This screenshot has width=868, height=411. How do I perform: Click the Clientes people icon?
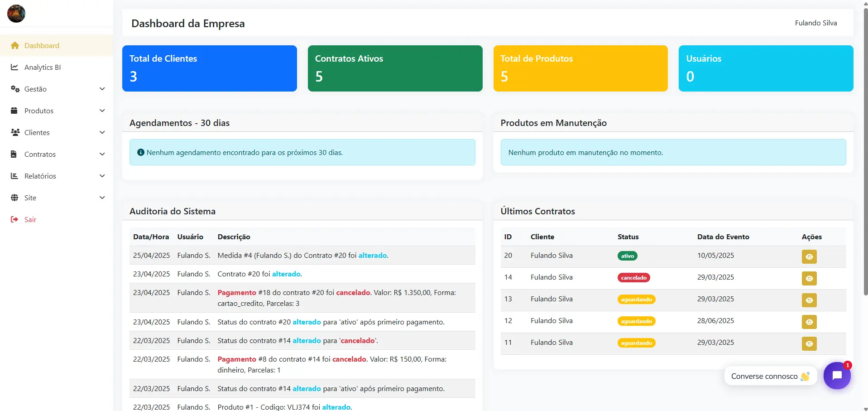pyautogui.click(x=15, y=132)
